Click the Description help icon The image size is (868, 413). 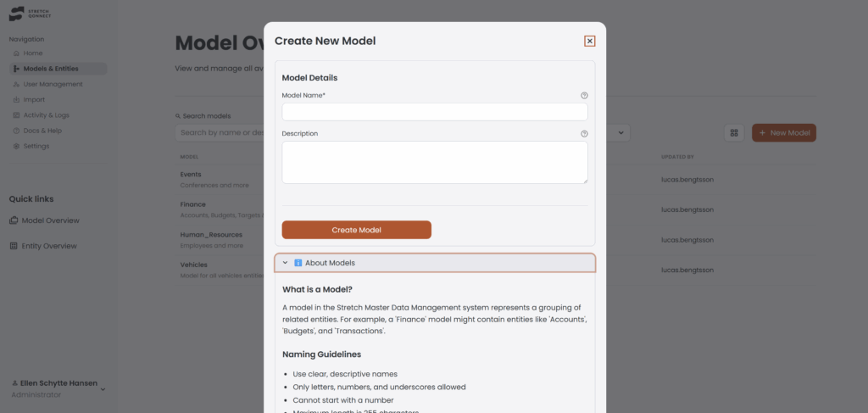point(584,134)
